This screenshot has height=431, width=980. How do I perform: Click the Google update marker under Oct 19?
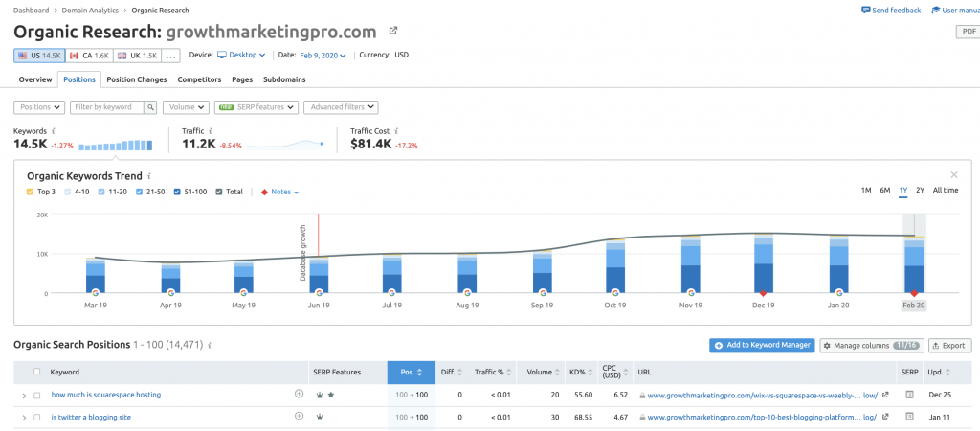615,292
